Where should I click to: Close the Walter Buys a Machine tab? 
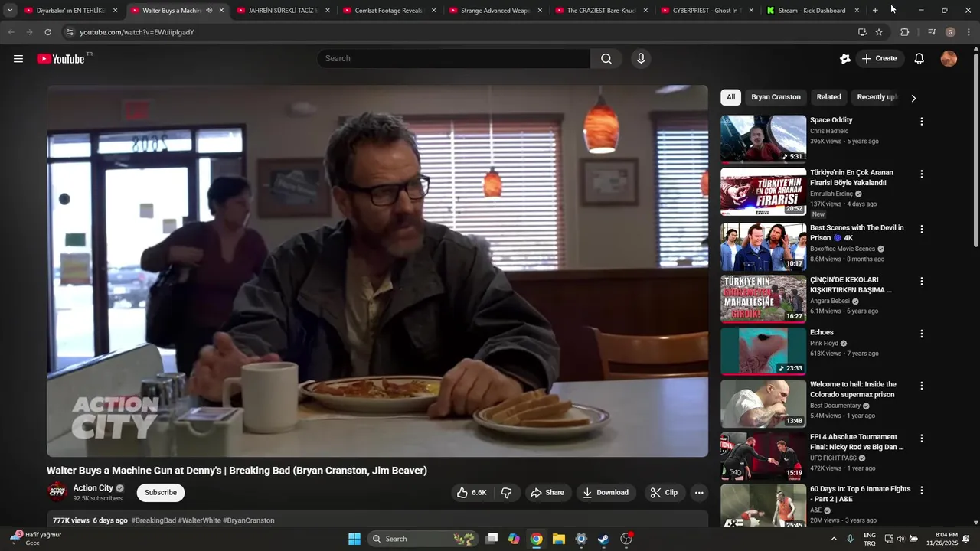(221, 11)
